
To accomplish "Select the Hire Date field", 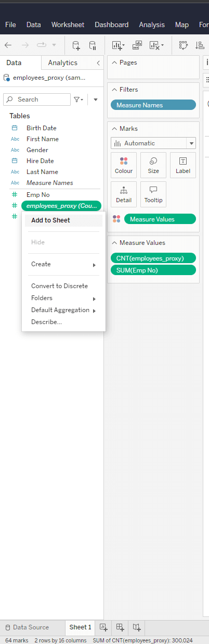I will [40, 161].
